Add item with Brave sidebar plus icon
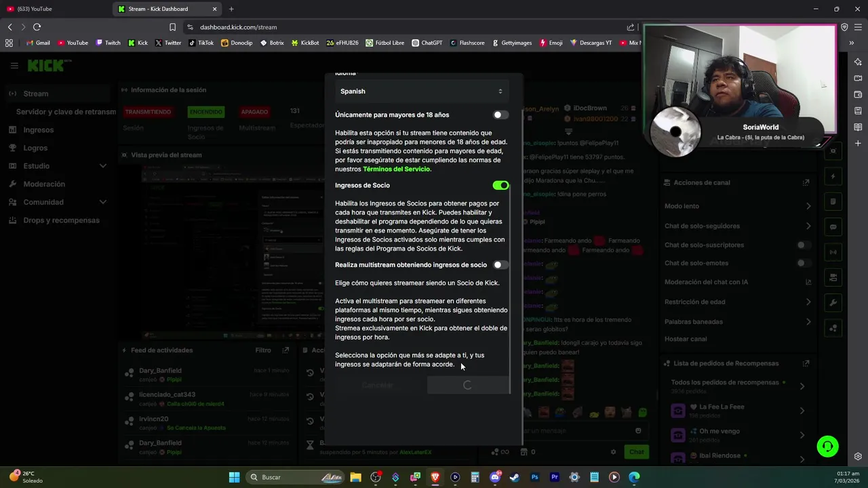Viewport: 868px width, 488px height. click(858, 143)
